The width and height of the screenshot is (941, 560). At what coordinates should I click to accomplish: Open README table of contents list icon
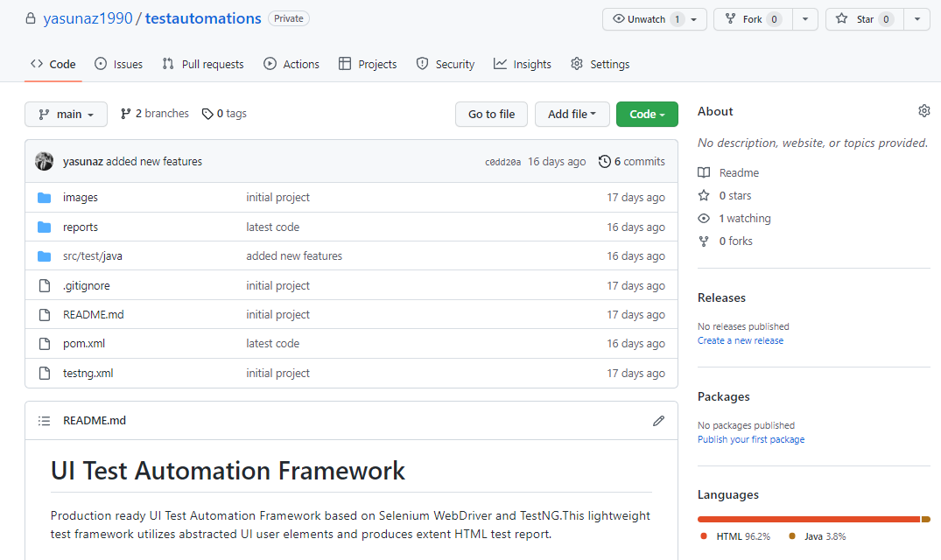tap(44, 421)
